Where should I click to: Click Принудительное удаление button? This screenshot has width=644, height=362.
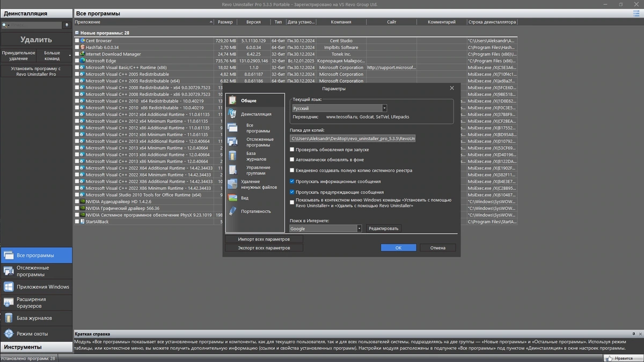pos(18,56)
